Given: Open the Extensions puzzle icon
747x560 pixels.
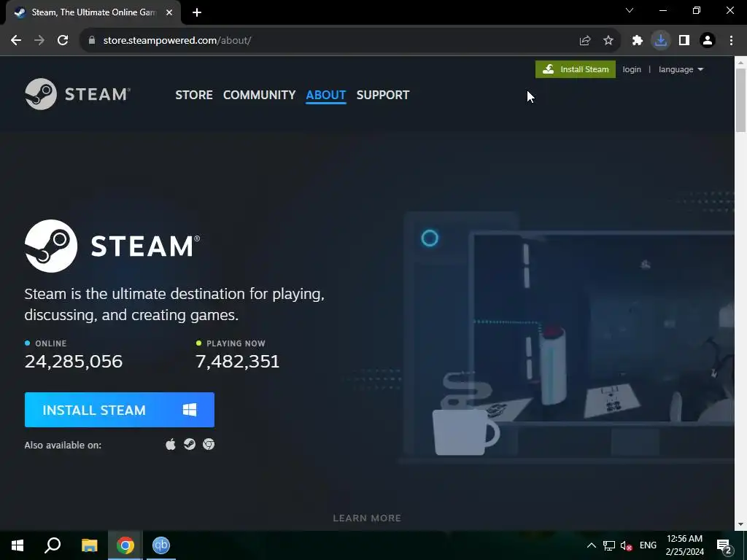Looking at the screenshot, I should (638, 41).
